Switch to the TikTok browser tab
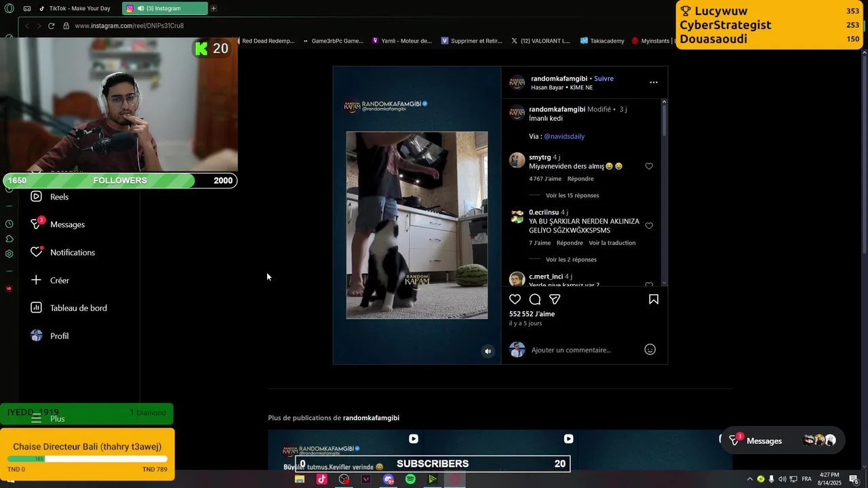The height and width of the screenshot is (488, 868). pyautogui.click(x=75, y=9)
